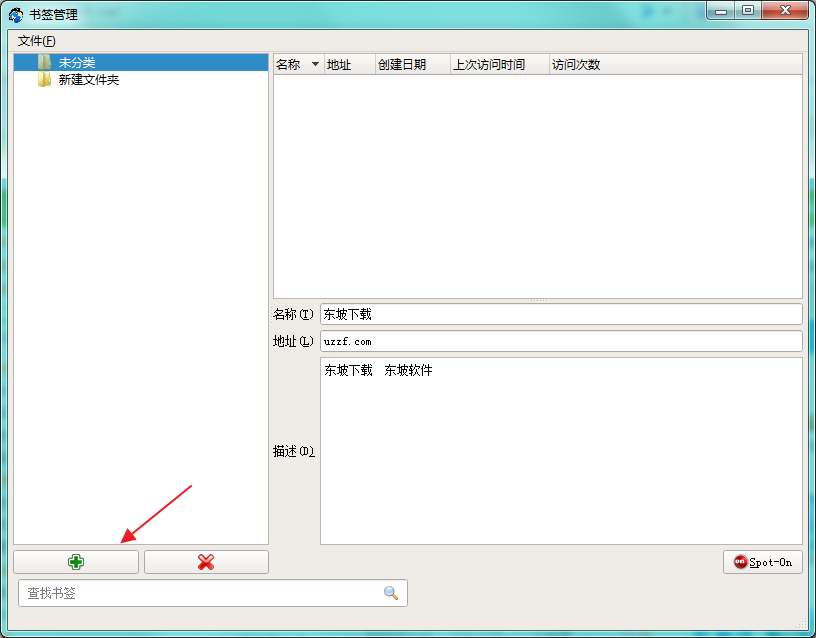Sort by the 上次访问时间 column header

[x=500, y=65]
